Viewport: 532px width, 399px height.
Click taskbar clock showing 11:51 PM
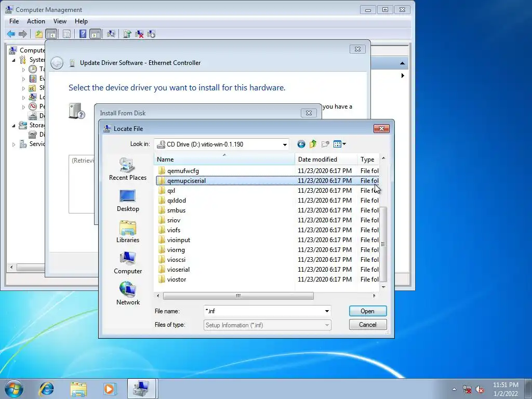pyautogui.click(x=506, y=389)
